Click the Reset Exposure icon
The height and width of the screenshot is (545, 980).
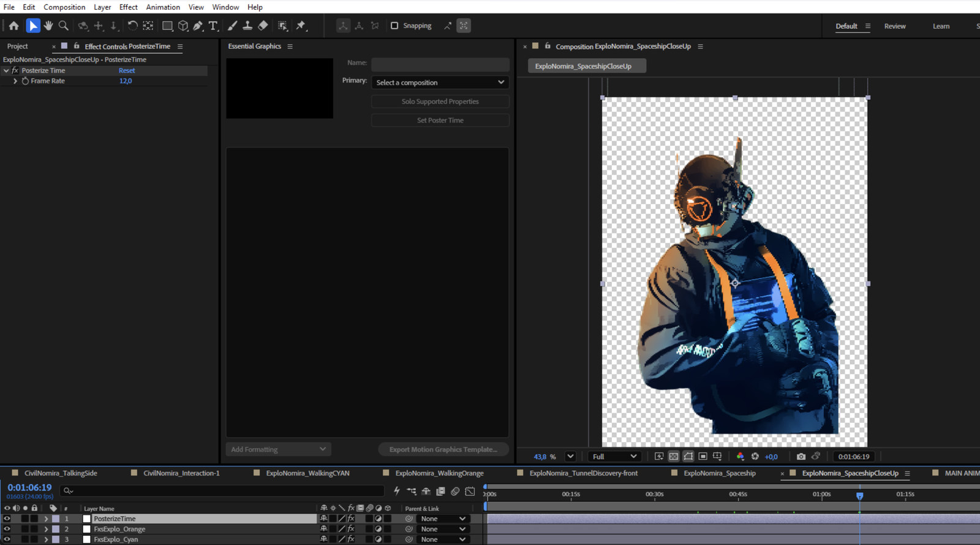[x=755, y=456]
